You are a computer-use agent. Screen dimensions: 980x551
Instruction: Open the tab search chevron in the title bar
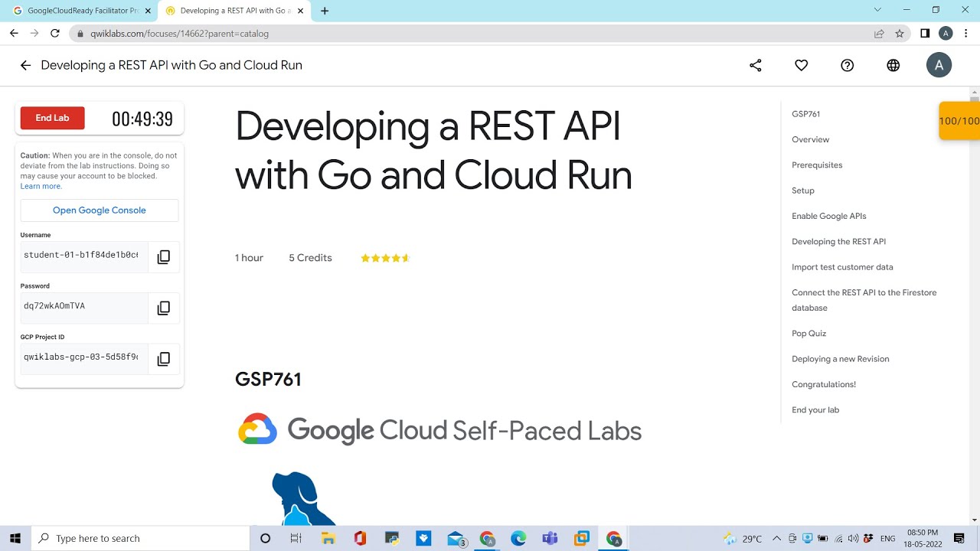[877, 10]
